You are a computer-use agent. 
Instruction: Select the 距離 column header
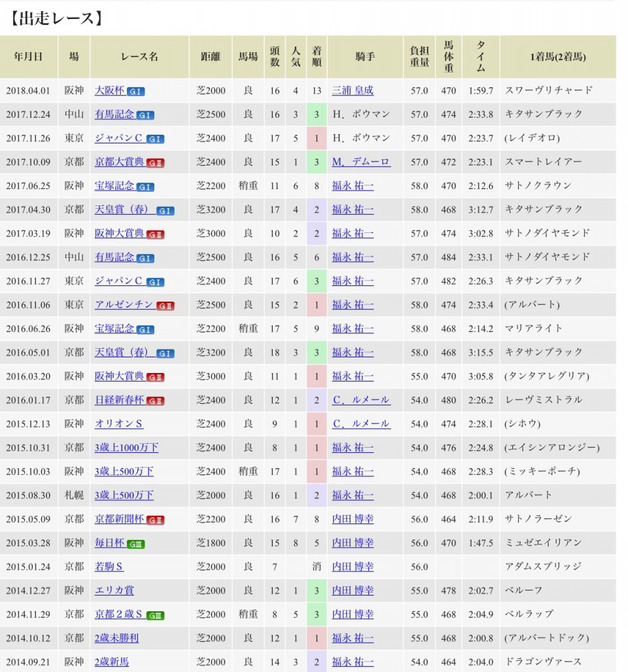[x=211, y=56]
